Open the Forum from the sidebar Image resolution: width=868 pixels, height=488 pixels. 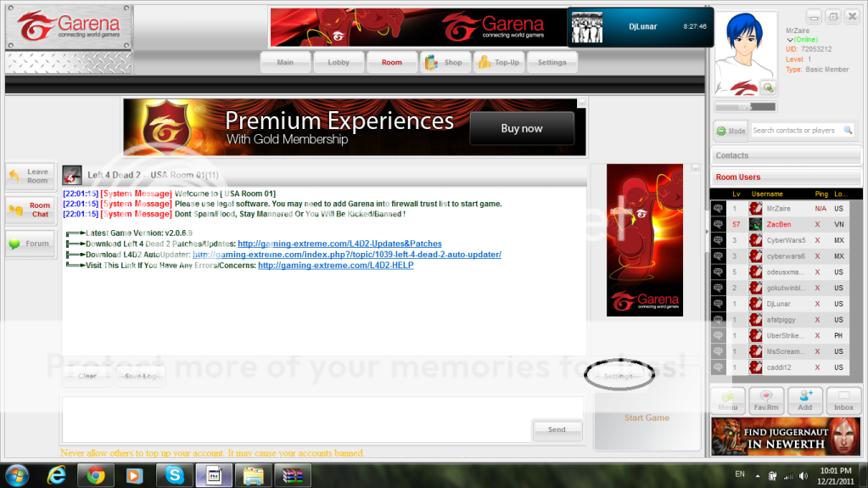pyautogui.click(x=31, y=244)
